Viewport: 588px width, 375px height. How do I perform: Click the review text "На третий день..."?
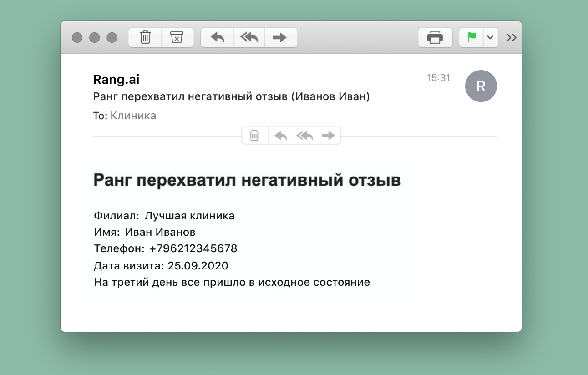232,282
